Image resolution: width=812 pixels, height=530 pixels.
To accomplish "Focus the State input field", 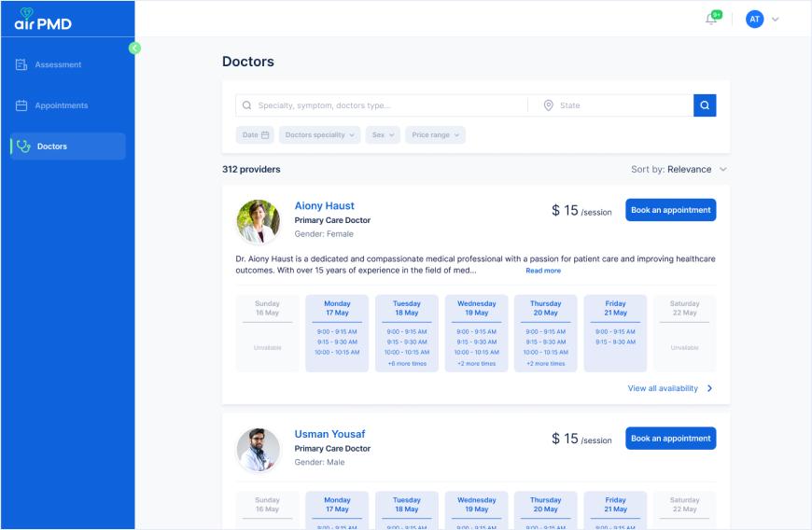I will point(611,105).
